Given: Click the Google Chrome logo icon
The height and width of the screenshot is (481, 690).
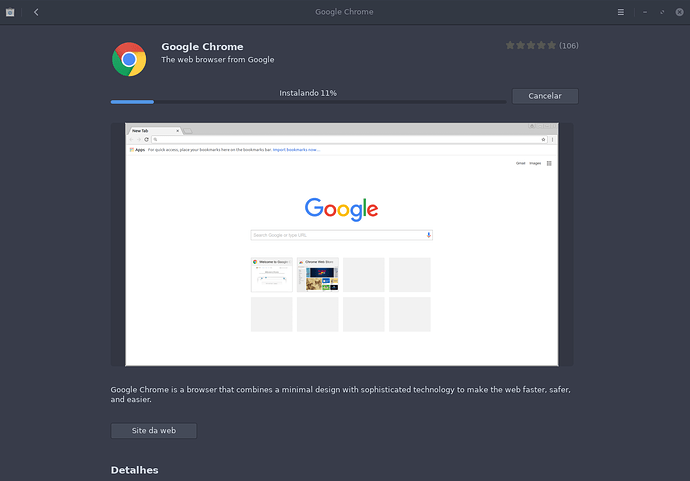Looking at the screenshot, I should [x=129, y=59].
